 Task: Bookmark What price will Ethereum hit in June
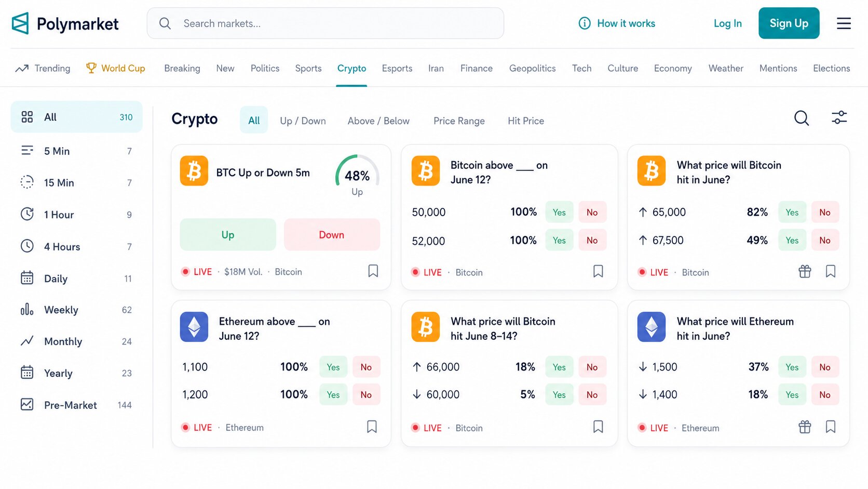click(831, 427)
